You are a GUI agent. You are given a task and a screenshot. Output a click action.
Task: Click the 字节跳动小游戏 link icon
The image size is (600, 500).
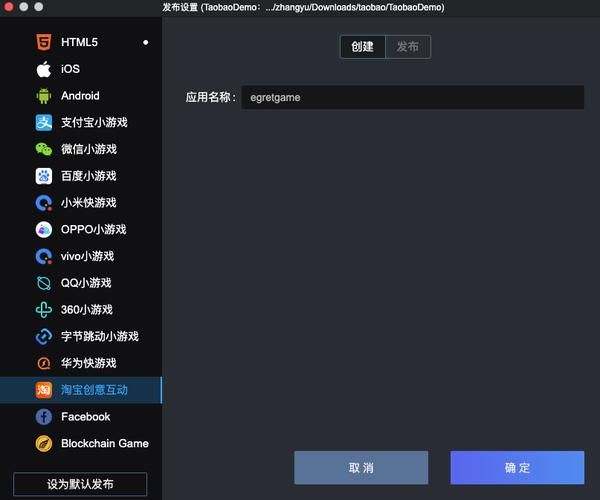pos(44,337)
